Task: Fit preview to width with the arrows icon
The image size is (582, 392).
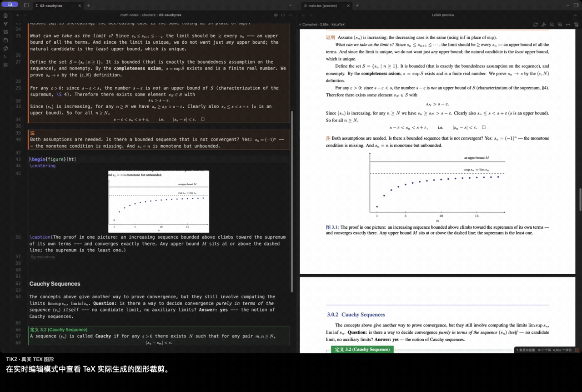Action: coord(568,25)
